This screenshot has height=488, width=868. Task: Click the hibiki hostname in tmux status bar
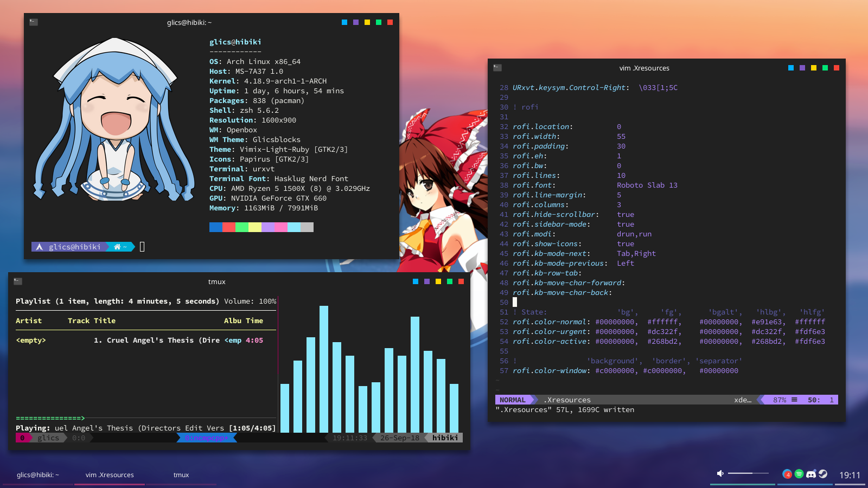coord(445,438)
